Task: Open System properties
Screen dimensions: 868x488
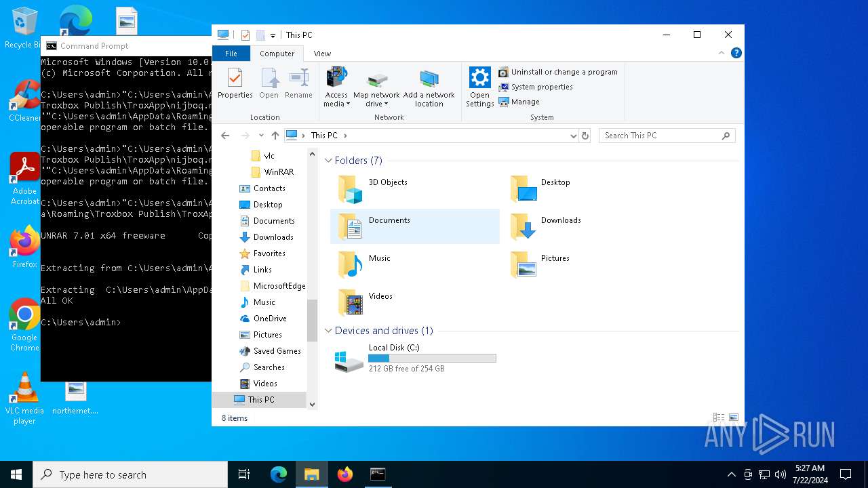Action: point(536,87)
